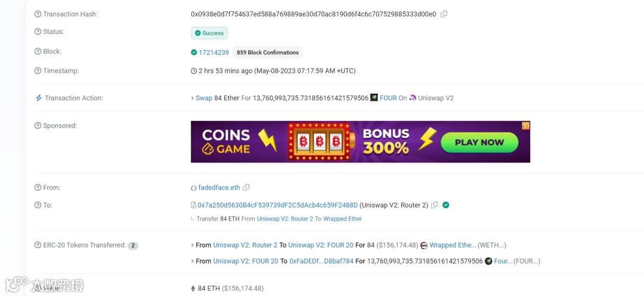Click the PLAY NOW button in banner
Screen dimensions: 644x297
[479, 143]
